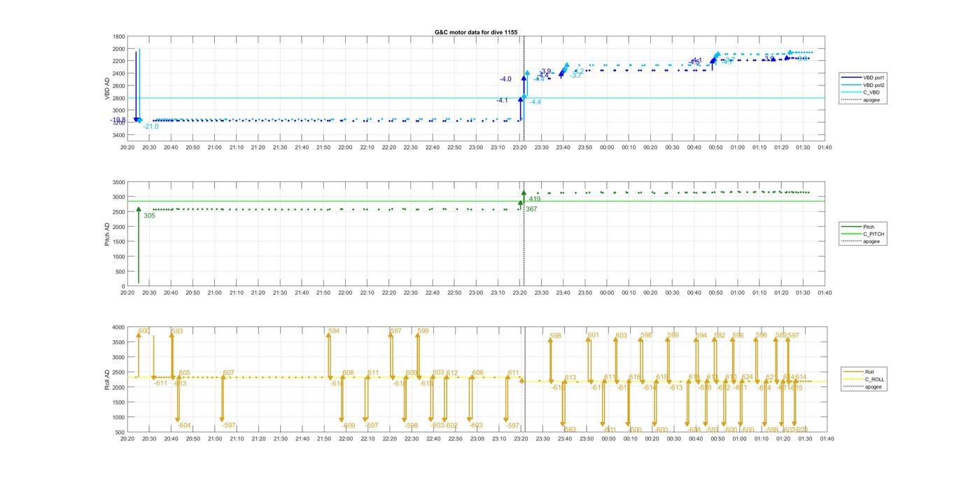This screenshot has height=485, width=980.
Task: Click the 'Pitch AD' y-axis label
Action: [x=108, y=234]
